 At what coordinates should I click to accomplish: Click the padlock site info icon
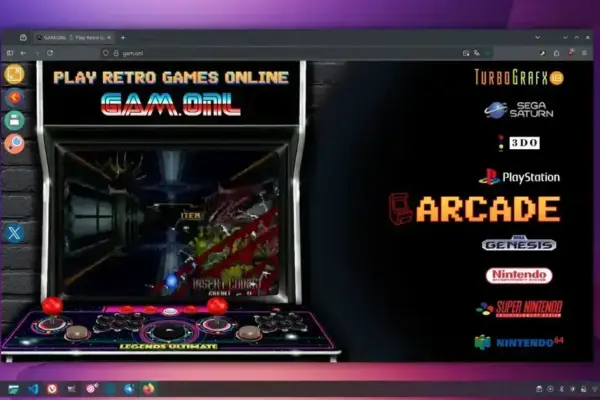(116, 53)
